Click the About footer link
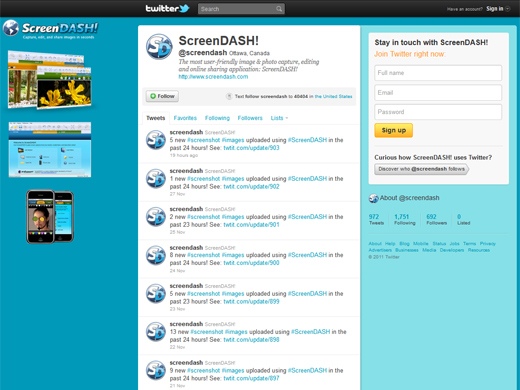Image resolution: width=520 pixels, height=390 pixels. pos(375,244)
